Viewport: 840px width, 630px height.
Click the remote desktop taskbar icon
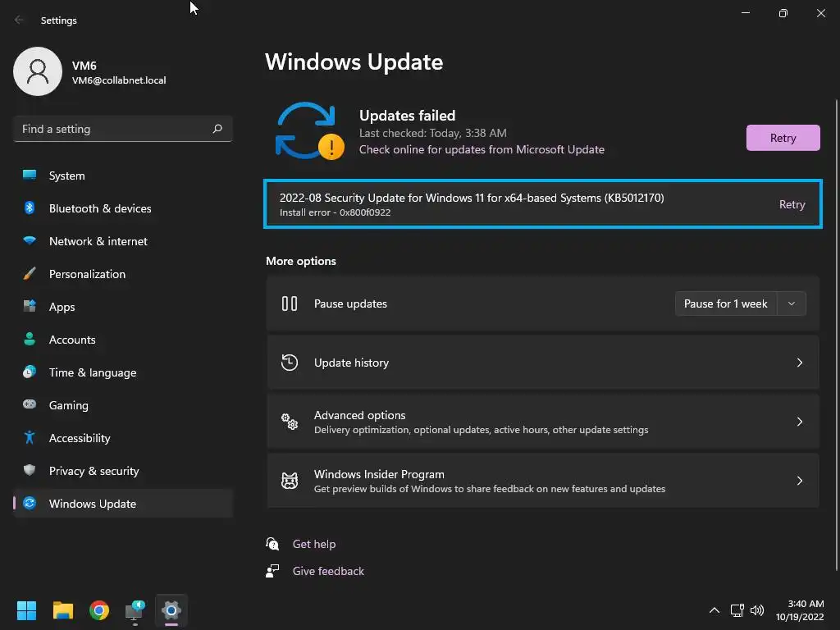(x=135, y=610)
